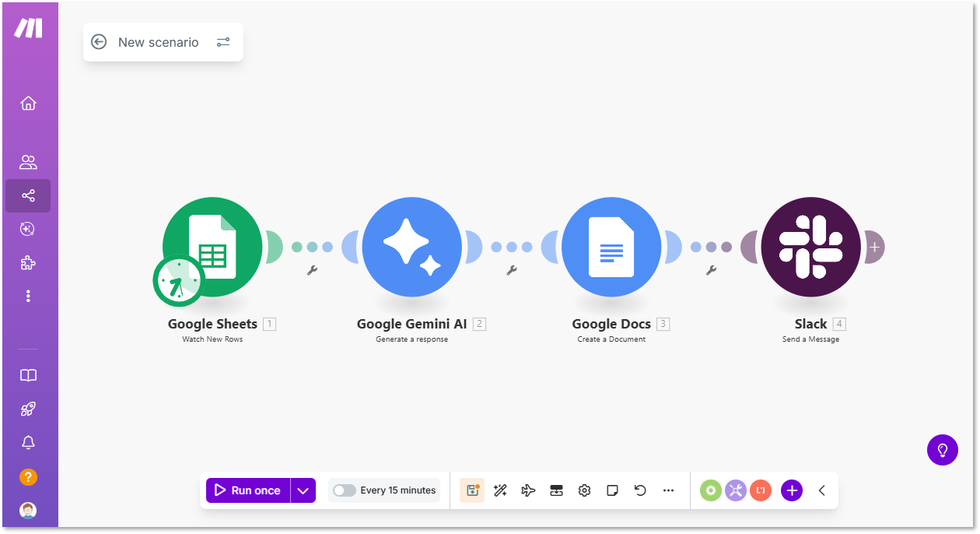Open wrench between Docs and Slack
The width and height of the screenshot is (980, 534).
(x=711, y=270)
